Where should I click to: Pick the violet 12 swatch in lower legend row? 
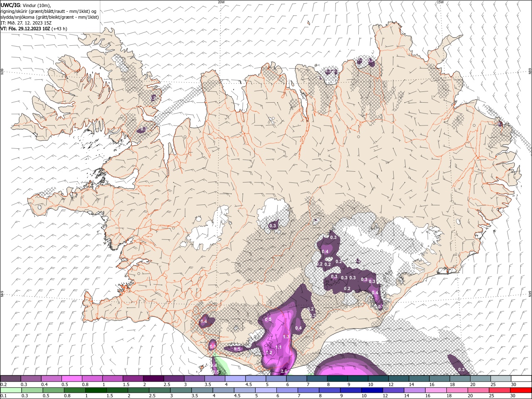[x=393, y=390]
